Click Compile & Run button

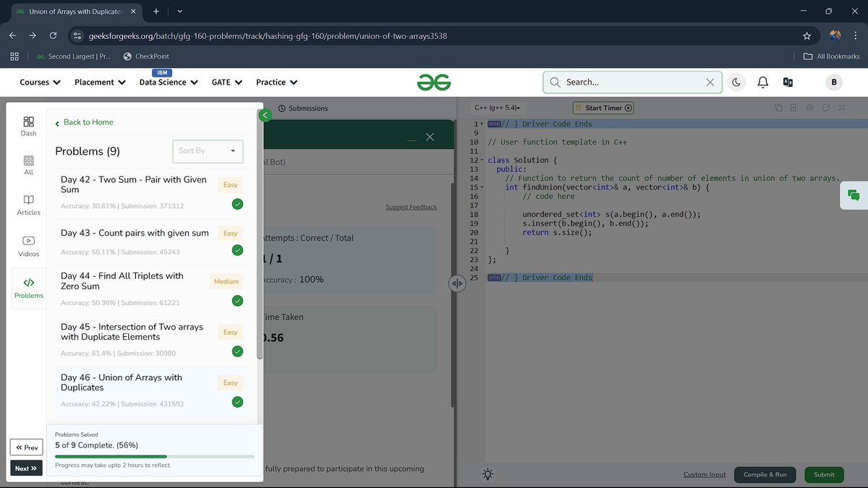tap(765, 474)
